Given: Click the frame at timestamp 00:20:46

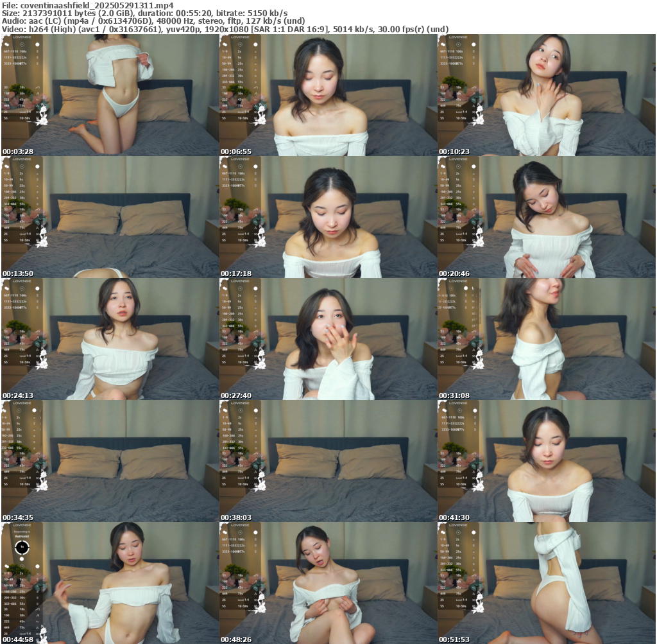Looking at the screenshot, I should [x=546, y=217].
